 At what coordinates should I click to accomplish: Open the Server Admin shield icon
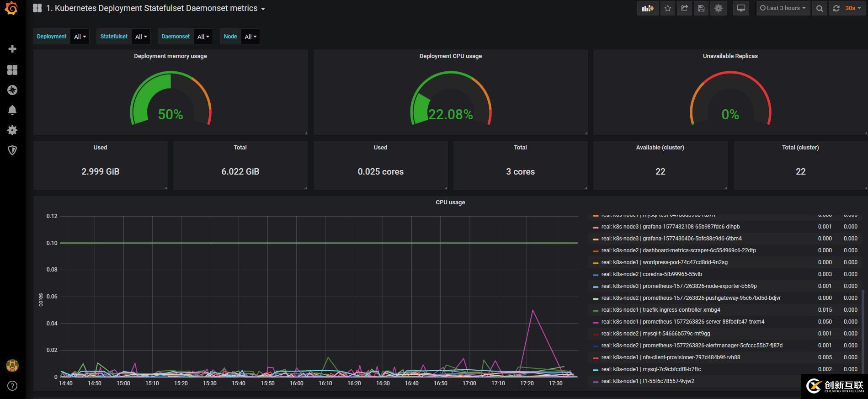point(12,150)
